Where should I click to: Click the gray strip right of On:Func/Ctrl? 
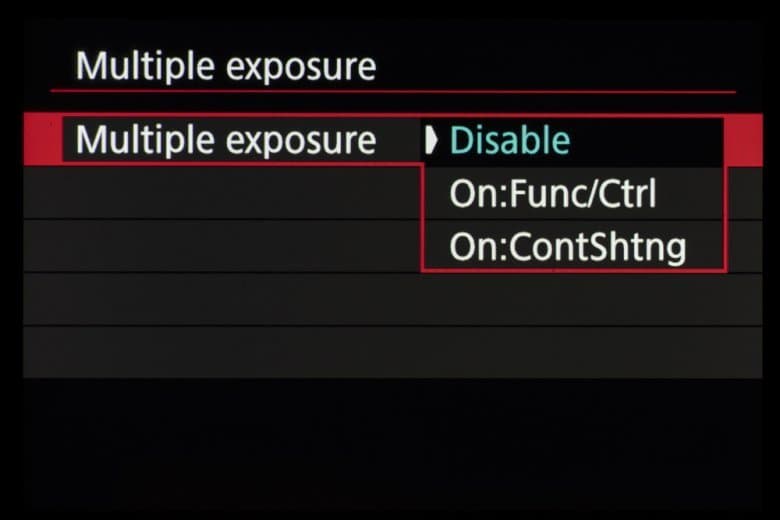pos(740,193)
